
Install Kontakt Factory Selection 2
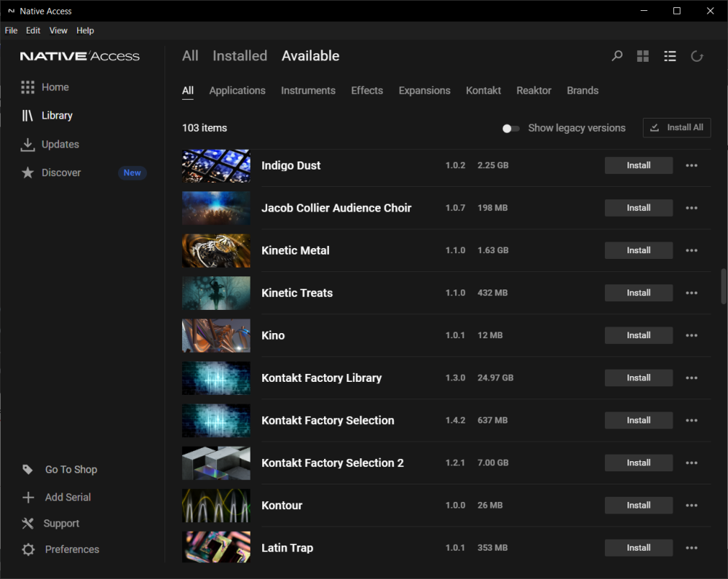[638, 463]
